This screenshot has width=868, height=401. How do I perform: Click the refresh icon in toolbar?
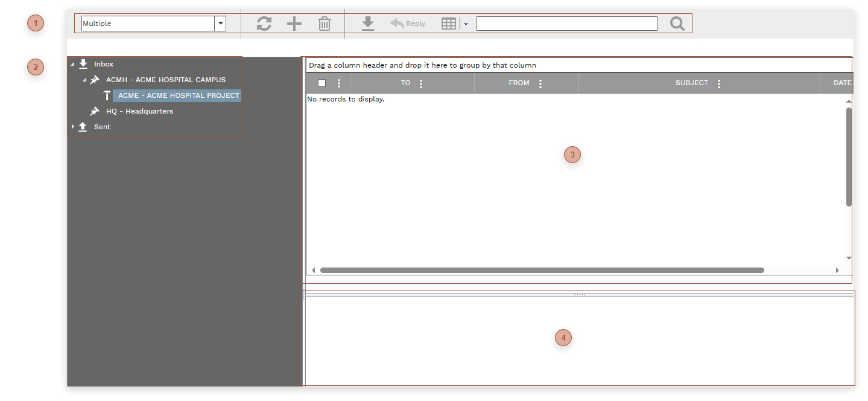264,24
